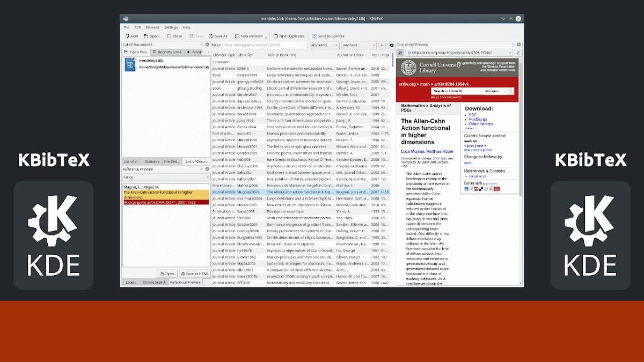Click the filter bibliographic entries field
The width and height of the screenshot is (644, 362).
point(265,45)
